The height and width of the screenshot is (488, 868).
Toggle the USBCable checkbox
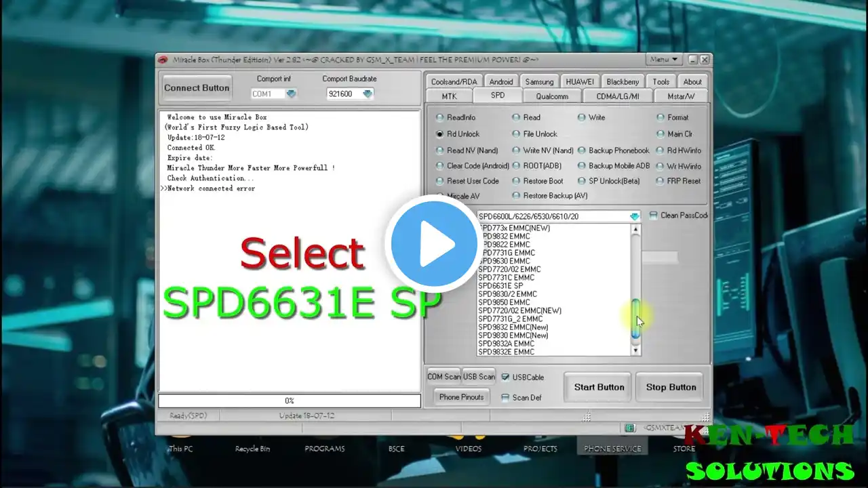click(505, 378)
